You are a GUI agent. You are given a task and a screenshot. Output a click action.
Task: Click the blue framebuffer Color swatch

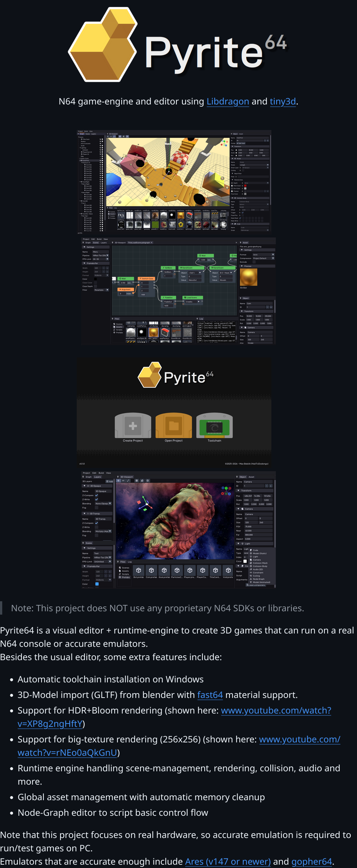(97, 584)
